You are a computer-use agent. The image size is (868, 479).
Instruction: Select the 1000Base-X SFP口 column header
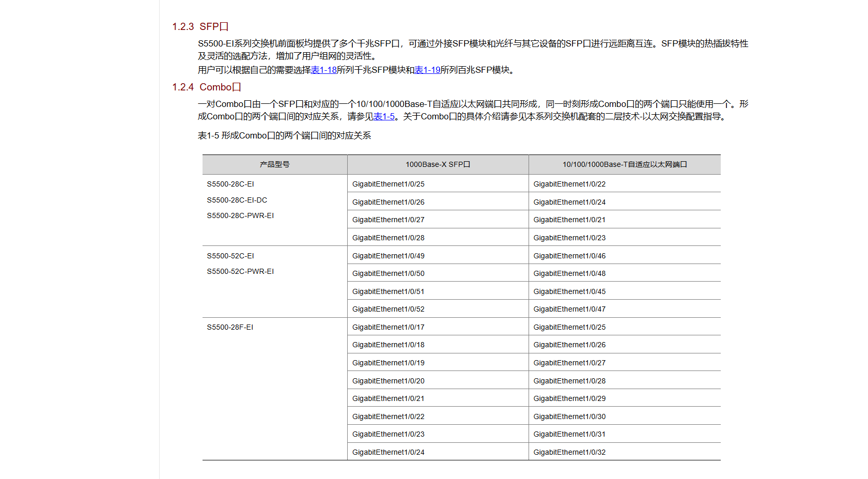pyautogui.click(x=438, y=164)
